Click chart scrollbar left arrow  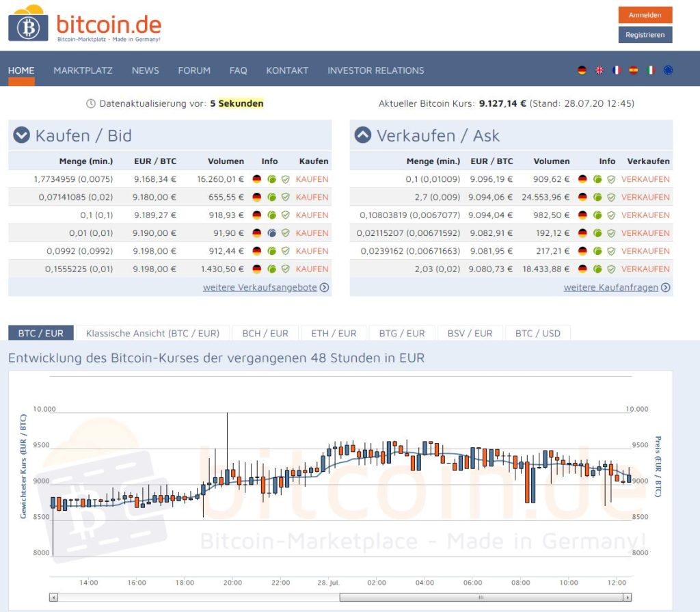pos(53,597)
